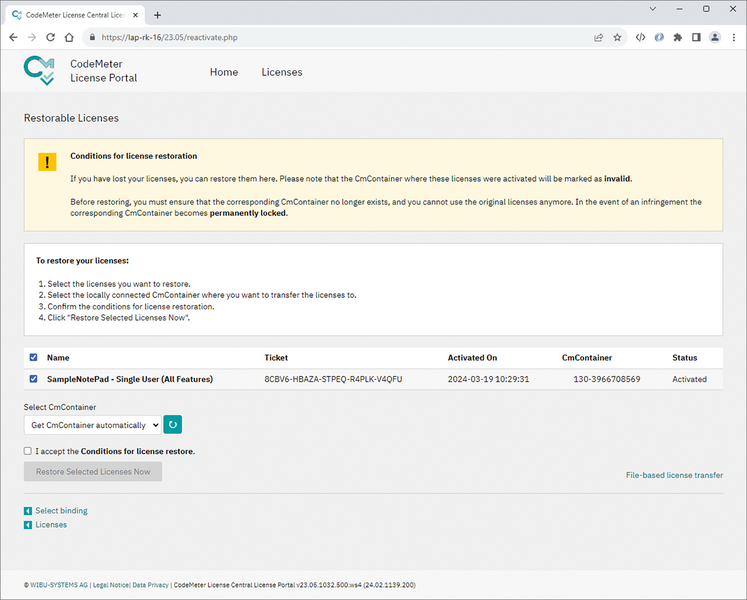Screen dimensions: 747x600
Task: Open the Licenses menu in header
Action: tap(282, 72)
